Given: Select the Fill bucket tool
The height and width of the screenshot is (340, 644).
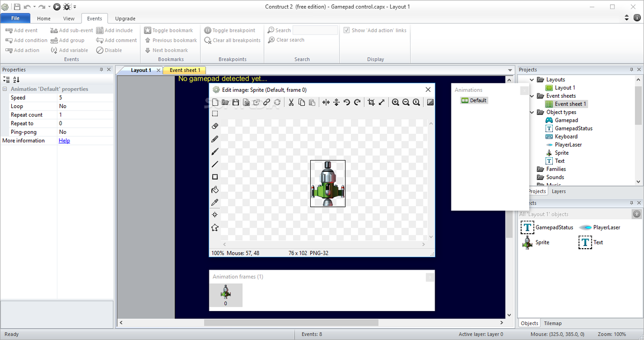Looking at the screenshot, I should coord(215,190).
